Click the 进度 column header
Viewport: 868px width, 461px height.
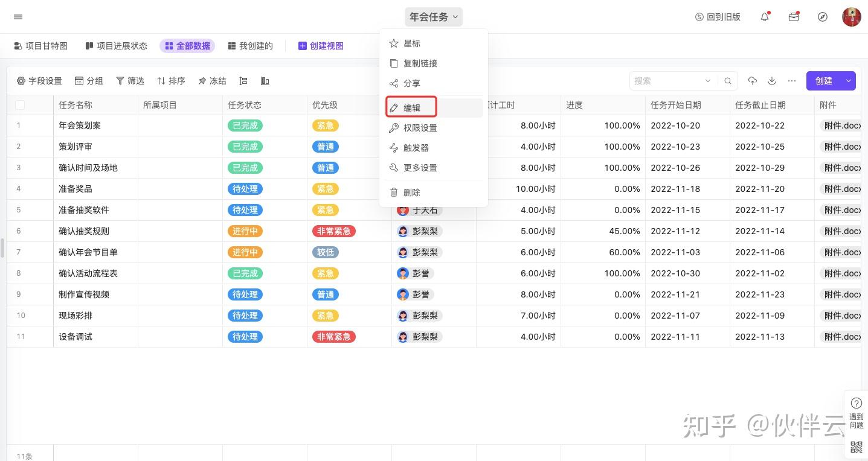click(603, 105)
